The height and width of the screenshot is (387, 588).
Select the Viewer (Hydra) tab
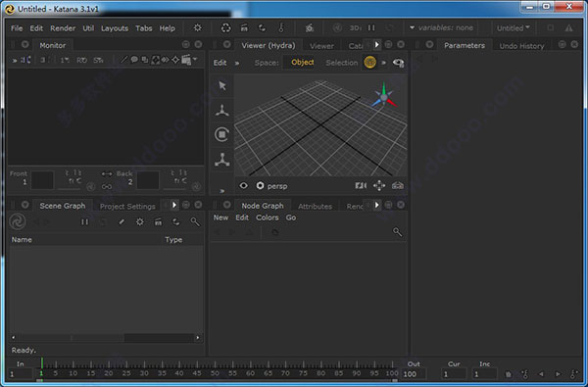[269, 45]
